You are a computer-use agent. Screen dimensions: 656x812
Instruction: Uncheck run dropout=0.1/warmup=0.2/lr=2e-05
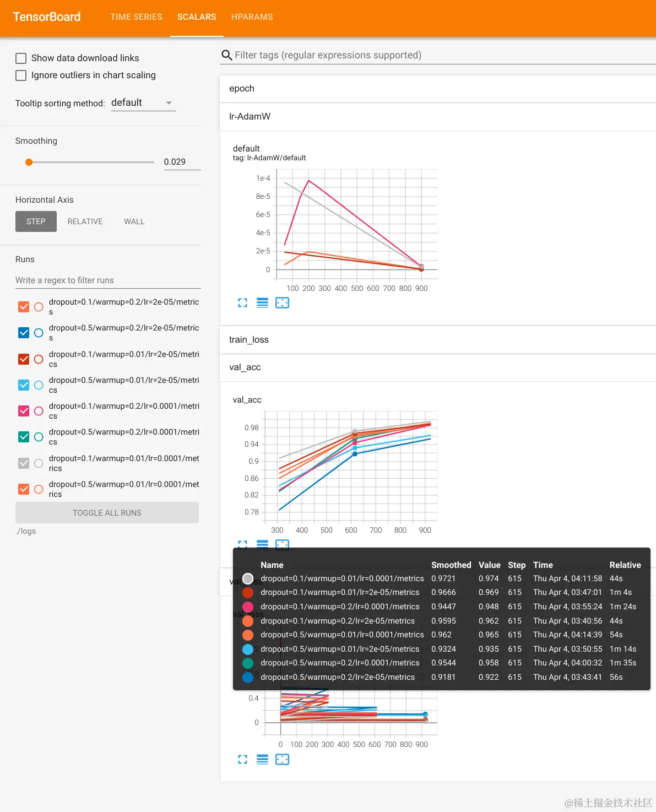(24, 307)
